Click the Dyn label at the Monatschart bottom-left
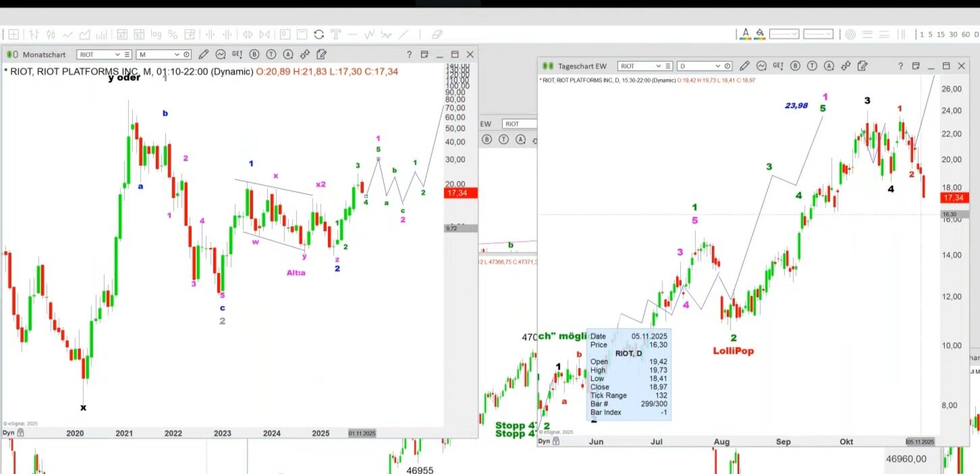 pyautogui.click(x=9, y=433)
